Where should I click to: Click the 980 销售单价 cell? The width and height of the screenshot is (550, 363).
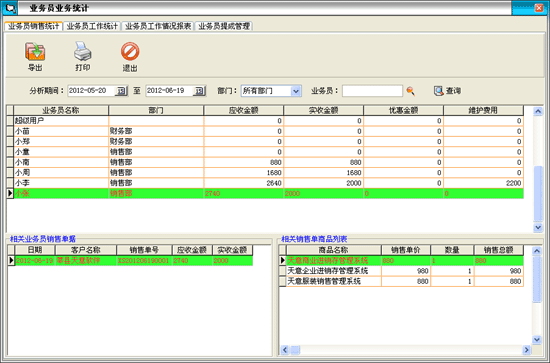[x=406, y=271]
